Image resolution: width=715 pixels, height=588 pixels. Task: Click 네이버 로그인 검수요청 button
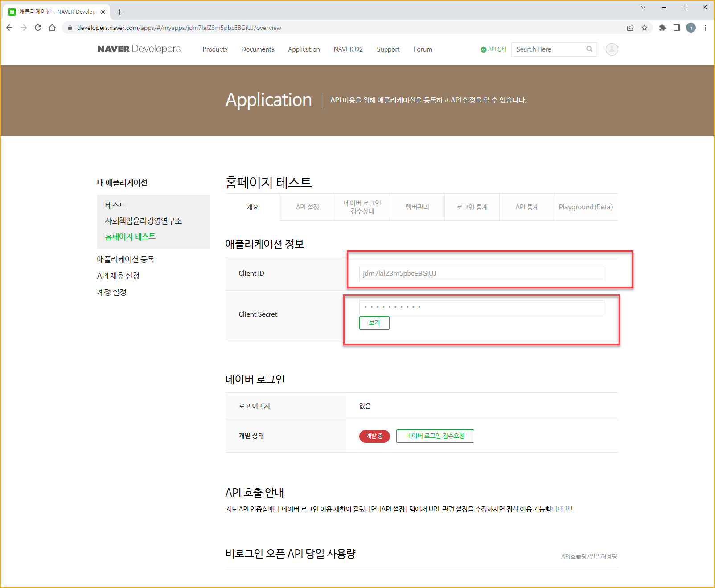[x=435, y=436]
